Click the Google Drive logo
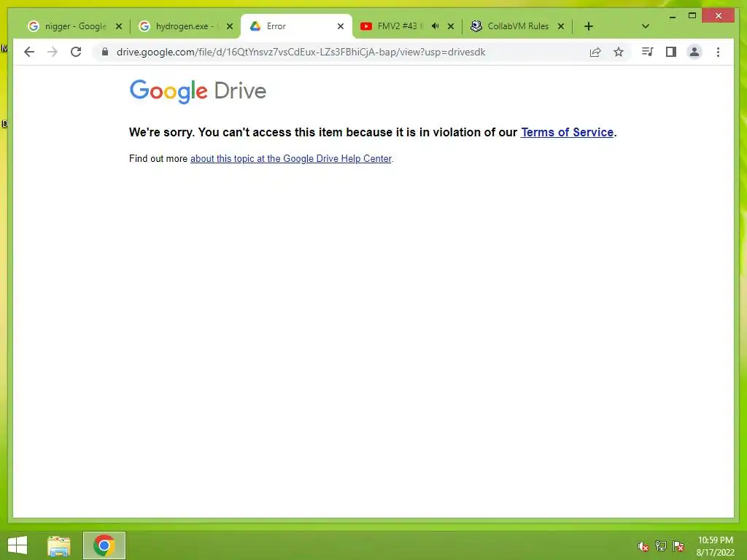The image size is (747, 560). click(198, 91)
